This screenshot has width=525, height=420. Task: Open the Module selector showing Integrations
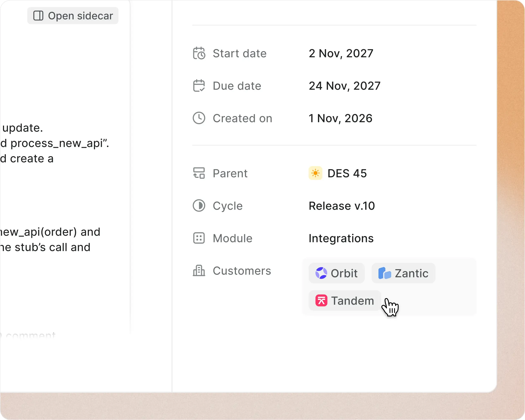(x=341, y=238)
